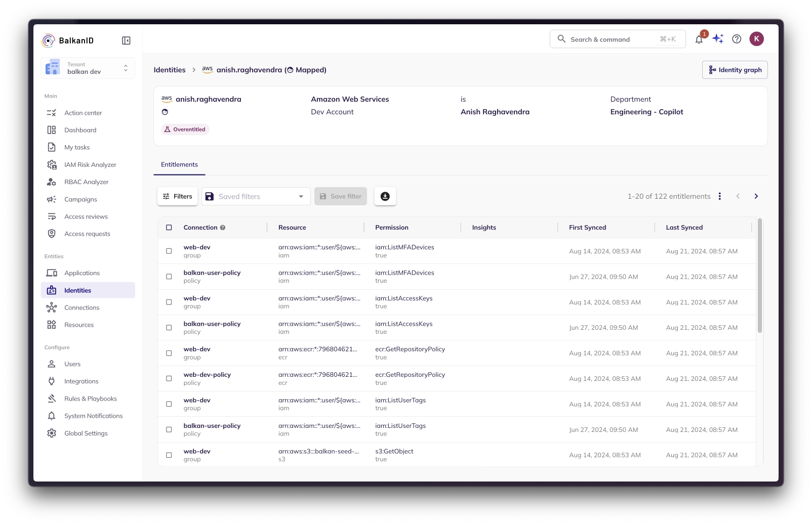The image size is (812, 524).
Task: Select the Entitlements tab
Action: [x=179, y=165]
